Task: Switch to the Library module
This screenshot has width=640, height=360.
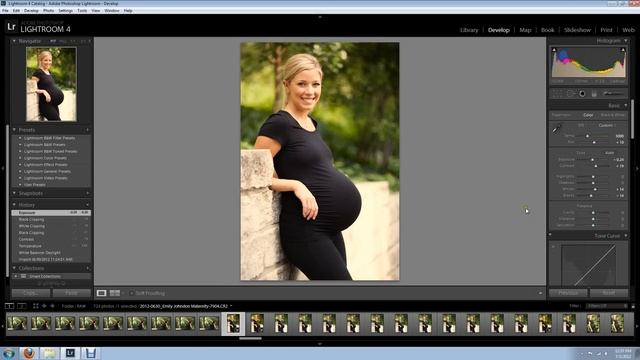Action: (469, 30)
